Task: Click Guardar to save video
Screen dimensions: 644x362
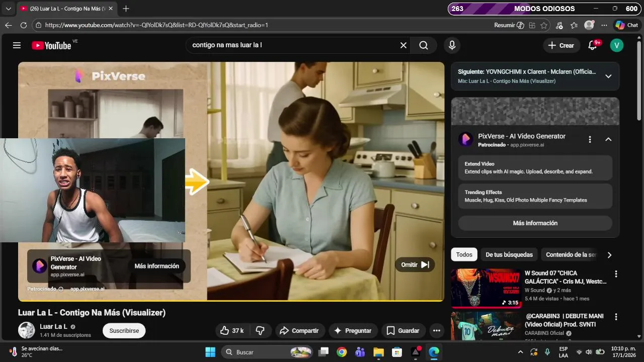Action: (x=403, y=330)
